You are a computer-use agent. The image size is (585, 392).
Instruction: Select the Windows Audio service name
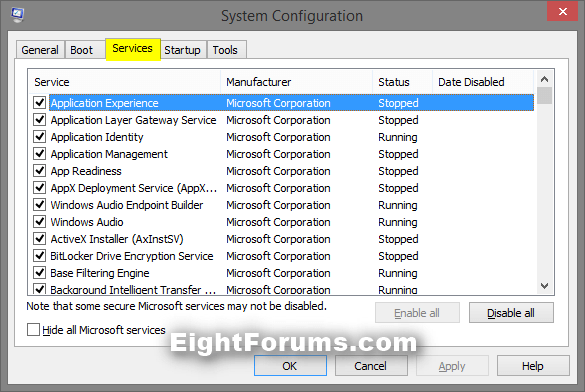pos(87,222)
